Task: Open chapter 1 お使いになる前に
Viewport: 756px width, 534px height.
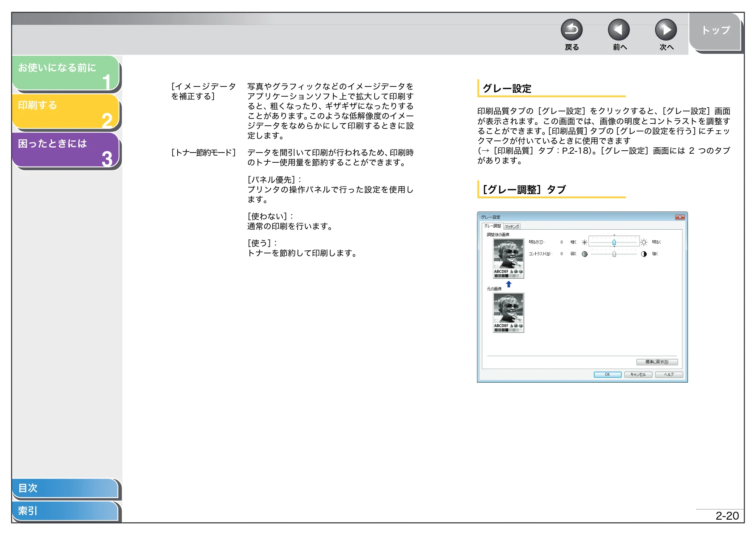Action: [x=66, y=73]
